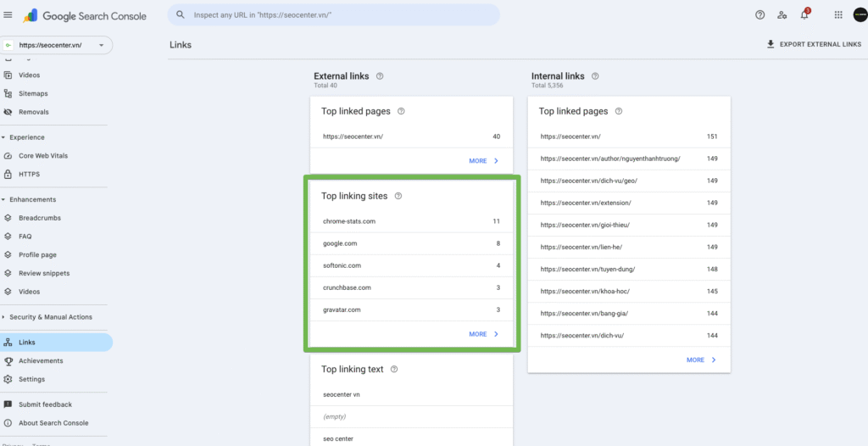The image size is (868, 446).
Task: Click MORE under Top linking sites
Action: pyautogui.click(x=483, y=334)
